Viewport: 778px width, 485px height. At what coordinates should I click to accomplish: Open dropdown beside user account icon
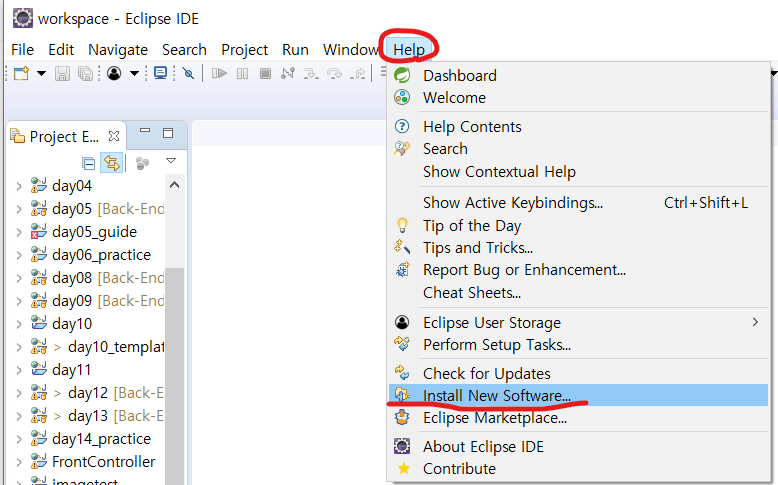(134, 74)
